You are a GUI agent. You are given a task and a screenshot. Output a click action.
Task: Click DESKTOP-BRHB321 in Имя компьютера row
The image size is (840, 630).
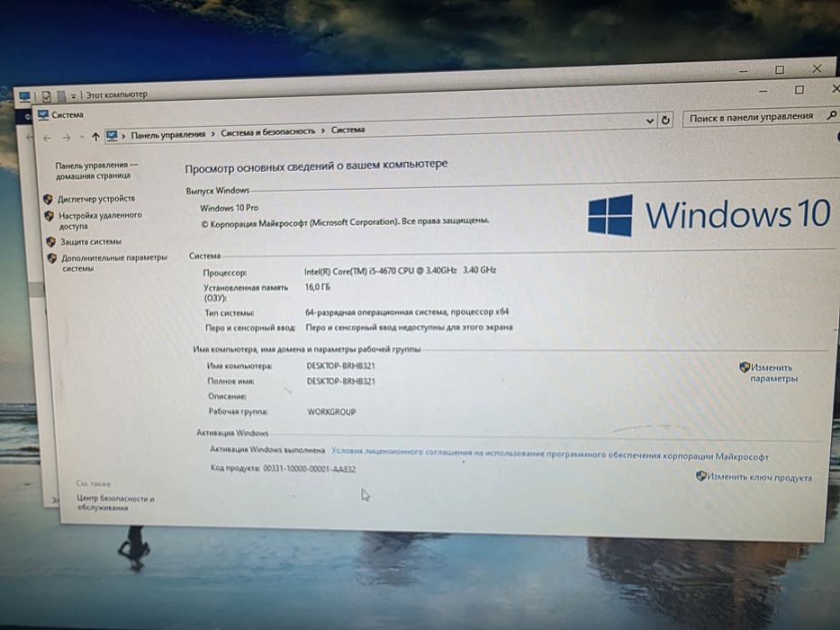(x=340, y=366)
